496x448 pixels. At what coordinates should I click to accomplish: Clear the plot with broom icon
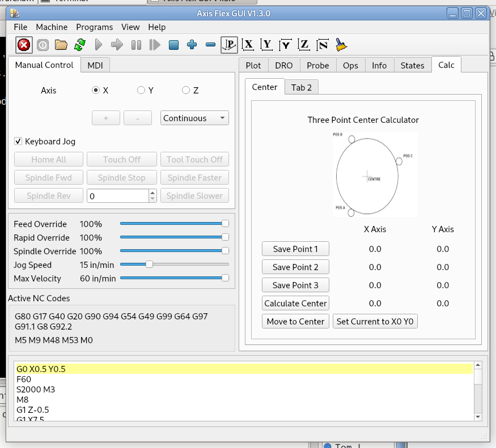click(x=341, y=45)
